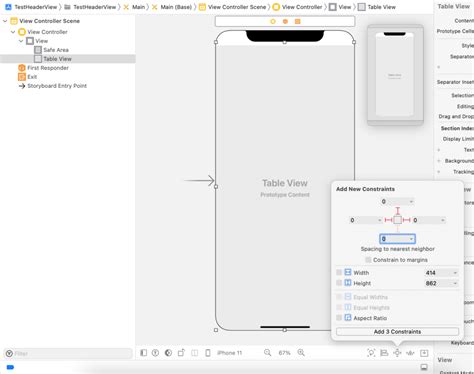Check the Equal Heights checkbox
The height and width of the screenshot is (374, 474).
pyautogui.click(x=339, y=307)
